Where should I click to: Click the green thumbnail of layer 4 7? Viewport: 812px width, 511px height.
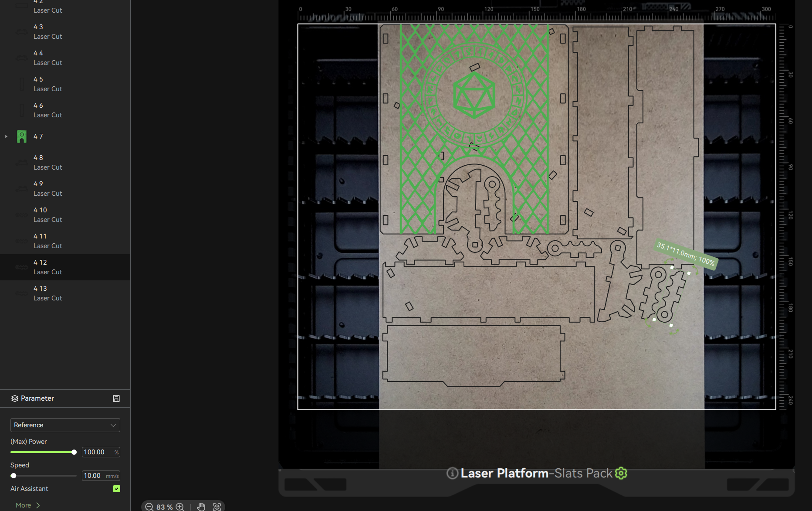(22, 136)
